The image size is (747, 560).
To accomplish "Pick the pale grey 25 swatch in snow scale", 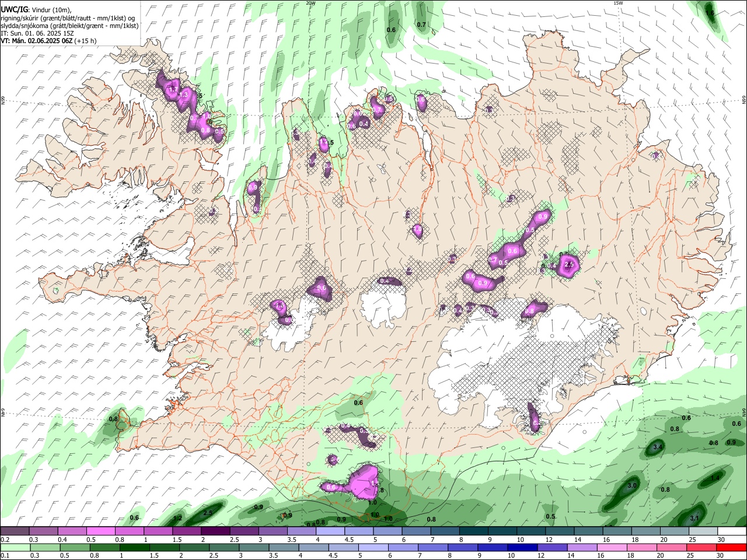I will click(703, 531).
